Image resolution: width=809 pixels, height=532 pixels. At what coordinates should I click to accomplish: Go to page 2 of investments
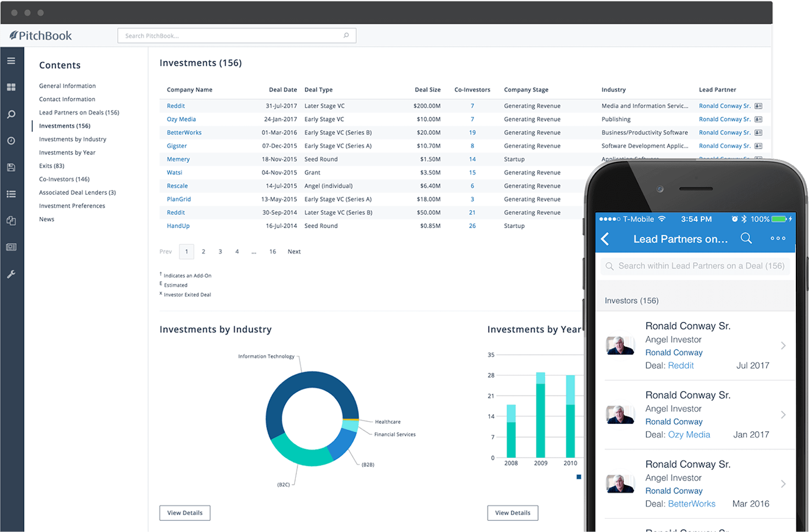click(203, 251)
